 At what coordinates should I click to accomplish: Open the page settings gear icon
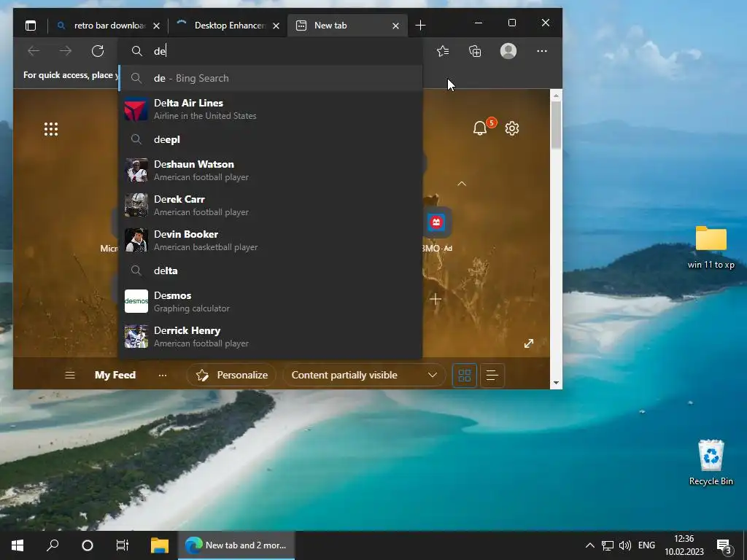coord(511,128)
